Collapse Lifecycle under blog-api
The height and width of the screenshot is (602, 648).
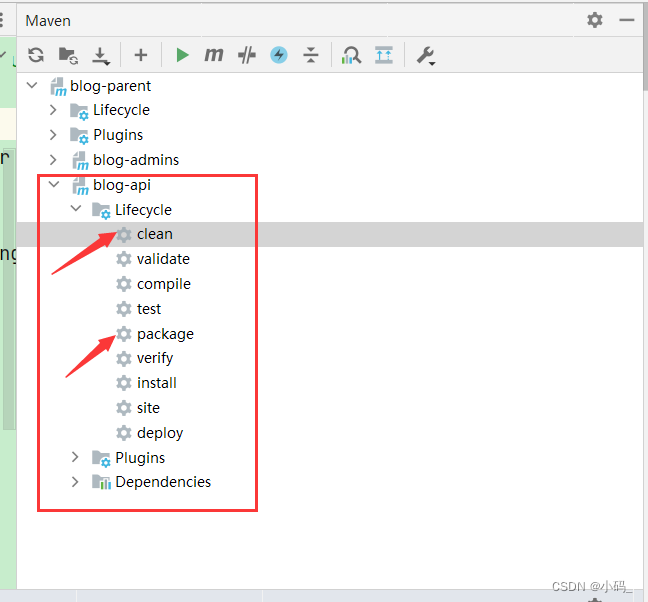point(76,209)
